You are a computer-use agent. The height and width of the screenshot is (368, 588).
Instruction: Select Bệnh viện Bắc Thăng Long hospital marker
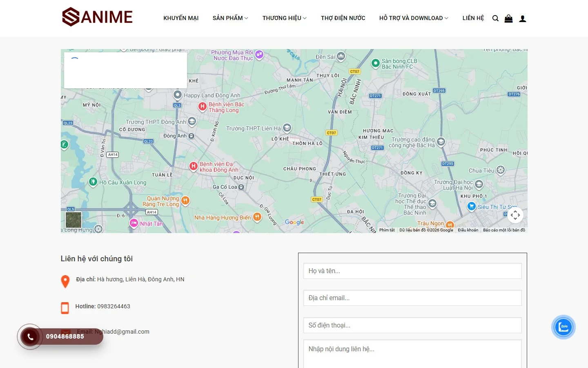click(202, 107)
